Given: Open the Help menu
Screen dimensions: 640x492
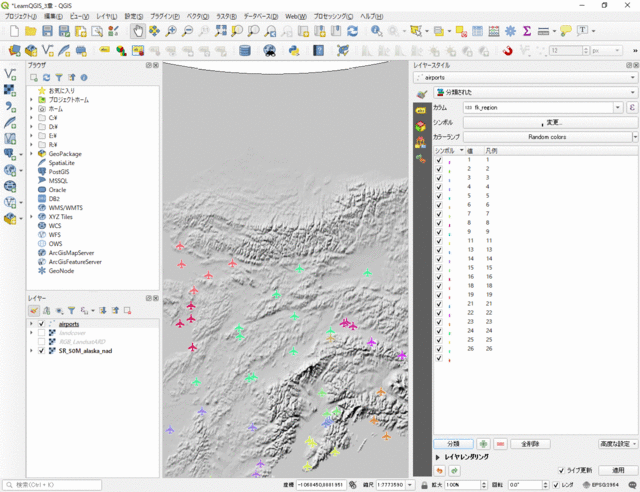Looking at the screenshot, I should pos(371,16).
